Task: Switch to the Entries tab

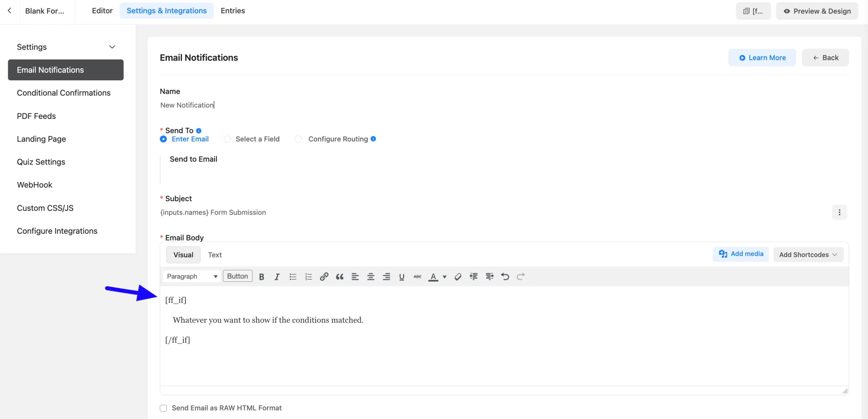Action: pyautogui.click(x=233, y=11)
